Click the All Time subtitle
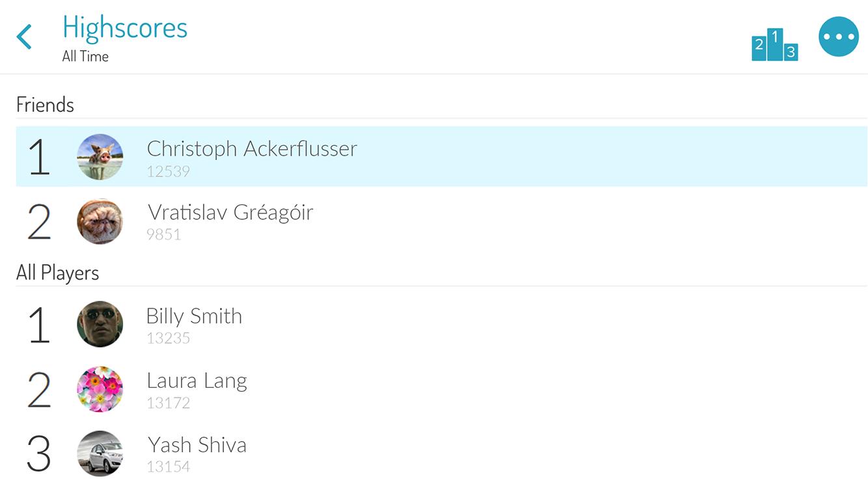This screenshot has width=868, height=488. point(85,57)
